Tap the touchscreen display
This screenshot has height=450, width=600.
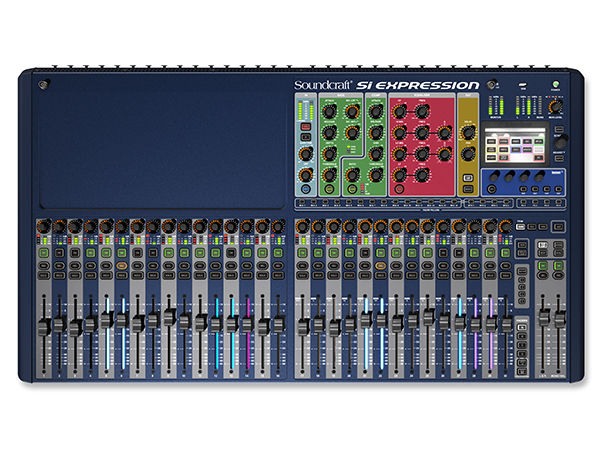(515, 145)
